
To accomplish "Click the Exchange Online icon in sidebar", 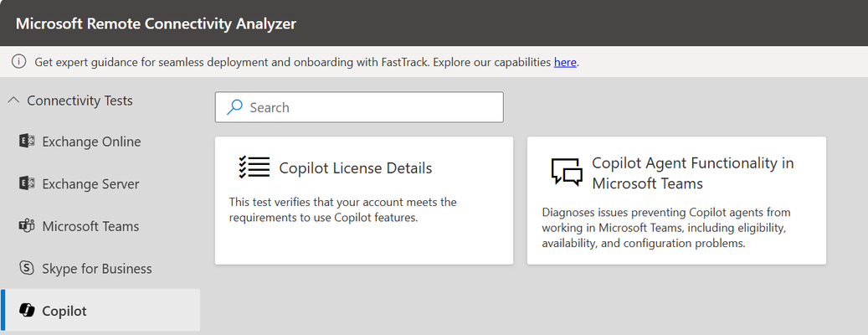I will [27, 142].
